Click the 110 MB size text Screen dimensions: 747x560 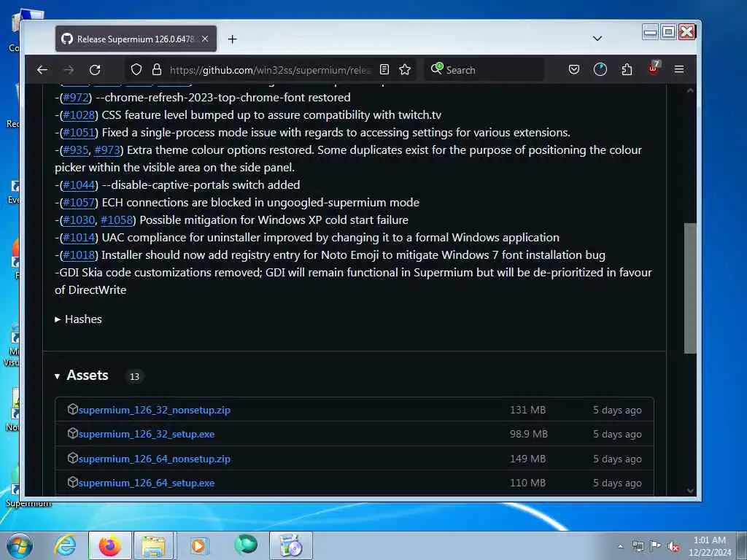528,483
